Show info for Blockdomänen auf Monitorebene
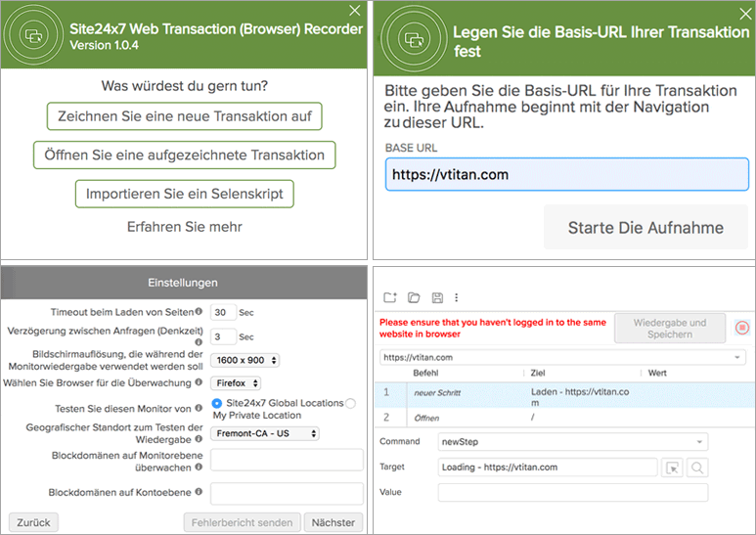The width and height of the screenshot is (756, 535). pos(199,467)
